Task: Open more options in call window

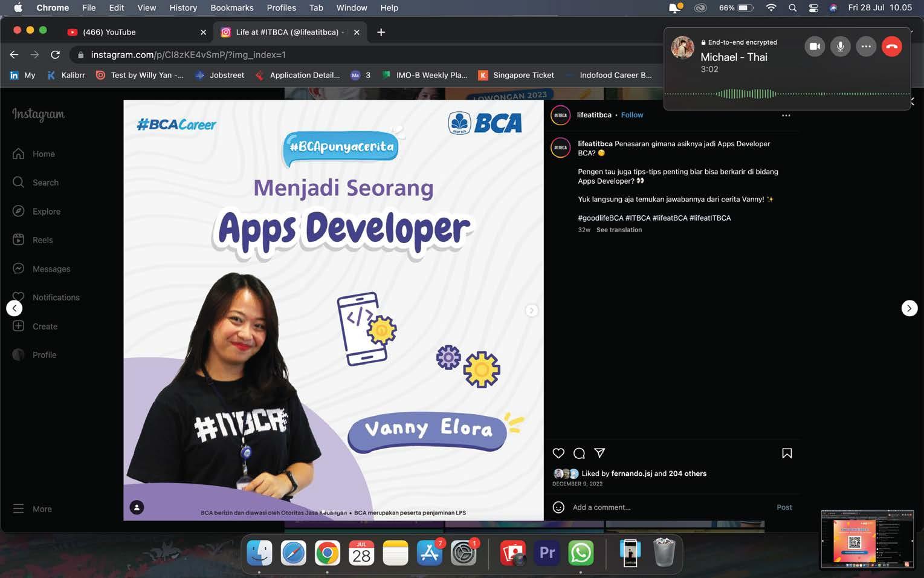Action: pos(866,46)
